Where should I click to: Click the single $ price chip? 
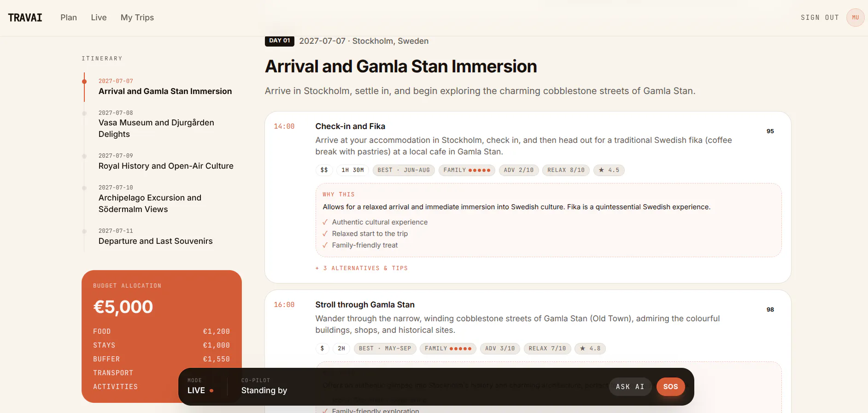click(322, 348)
